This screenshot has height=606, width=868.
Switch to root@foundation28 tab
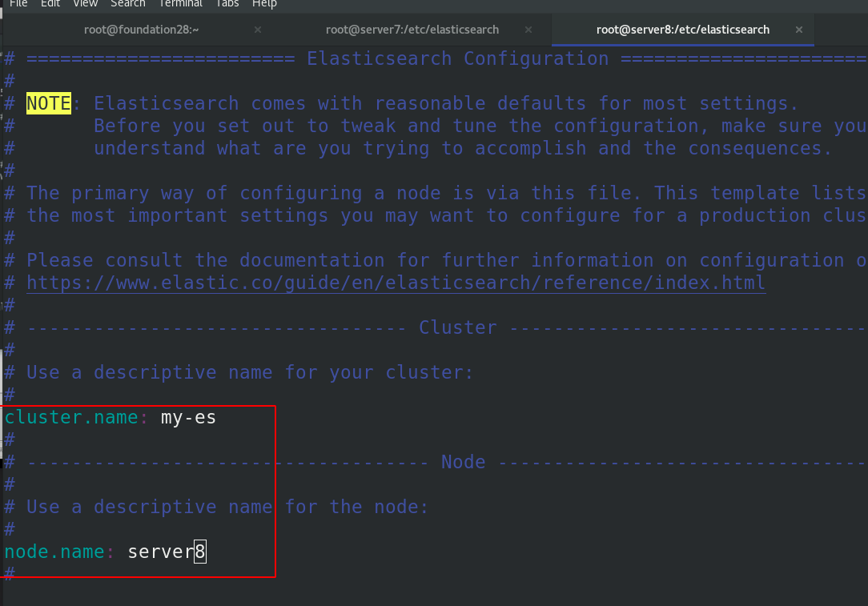(x=141, y=30)
